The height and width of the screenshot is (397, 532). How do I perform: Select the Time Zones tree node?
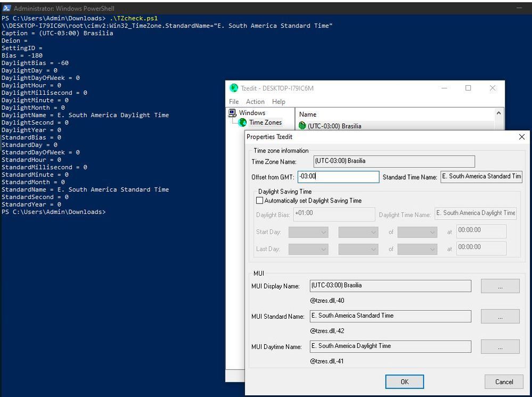[x=265, y=122]
